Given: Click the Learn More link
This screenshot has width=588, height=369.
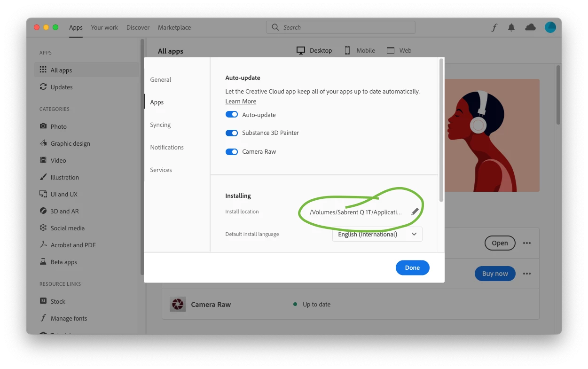Looking at the screenshot, I should [241, 101].
